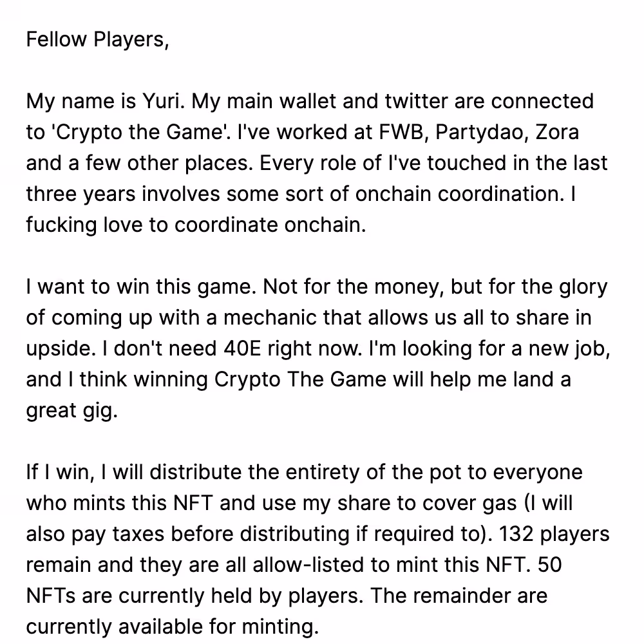
Task: Click 'coordinate onchain.' ending the second paragraph
Action: (270, 225)
